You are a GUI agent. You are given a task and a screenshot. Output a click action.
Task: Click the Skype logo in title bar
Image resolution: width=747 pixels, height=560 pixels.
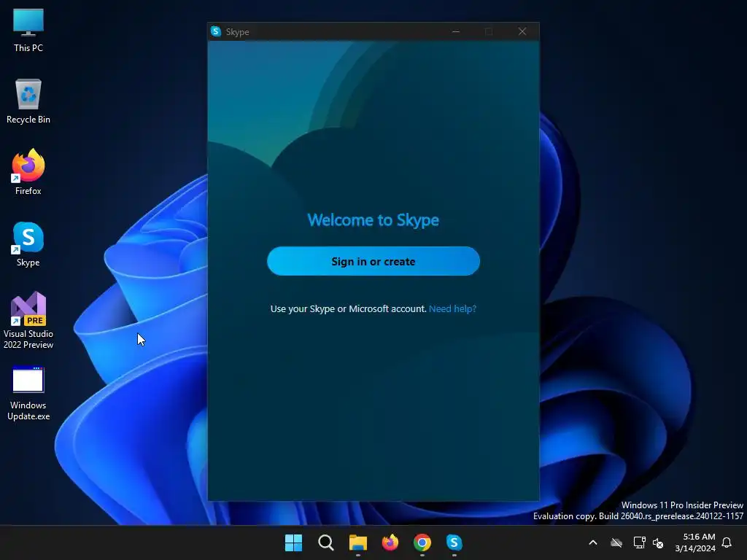click(x=216, y=31)
